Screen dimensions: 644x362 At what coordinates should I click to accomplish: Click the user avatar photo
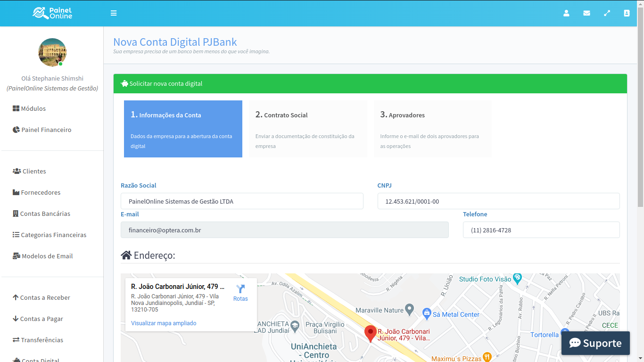pyautogui.click(x=52, y=52)
